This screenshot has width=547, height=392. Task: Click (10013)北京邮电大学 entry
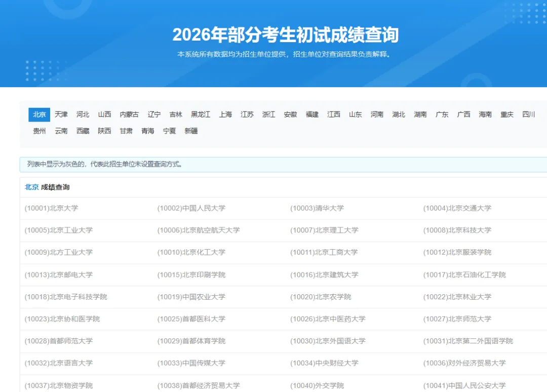(x=59, y=275)
